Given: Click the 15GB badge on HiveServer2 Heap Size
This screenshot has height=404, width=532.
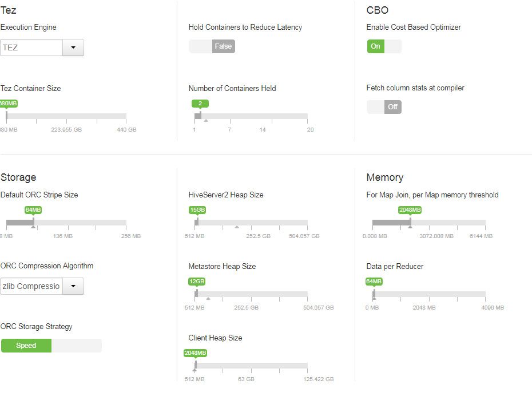Looking at the screenshot, I should coord(197,210).
